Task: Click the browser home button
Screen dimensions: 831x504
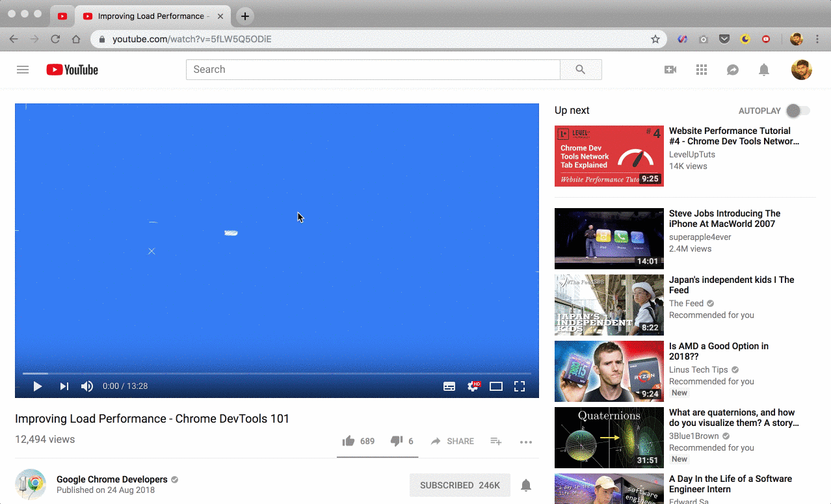Action: [76, 39]
